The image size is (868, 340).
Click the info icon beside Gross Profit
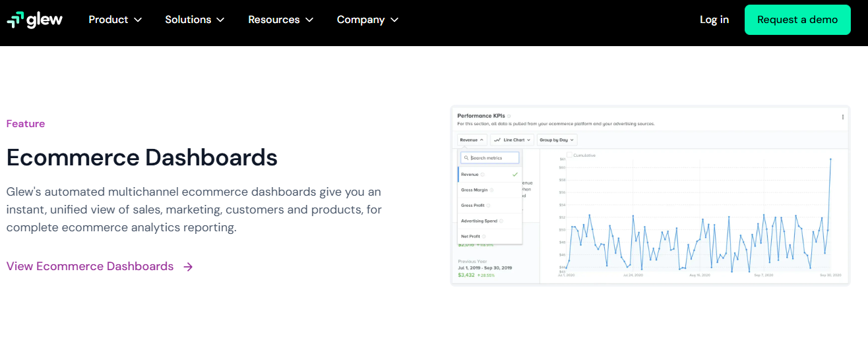[x=488, y=206]
